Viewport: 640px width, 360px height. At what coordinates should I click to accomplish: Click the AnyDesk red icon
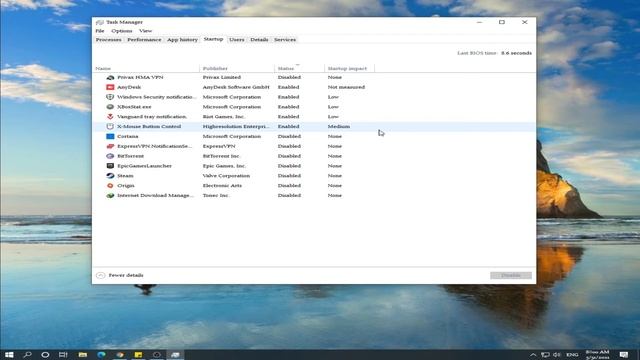click(110, 87)
